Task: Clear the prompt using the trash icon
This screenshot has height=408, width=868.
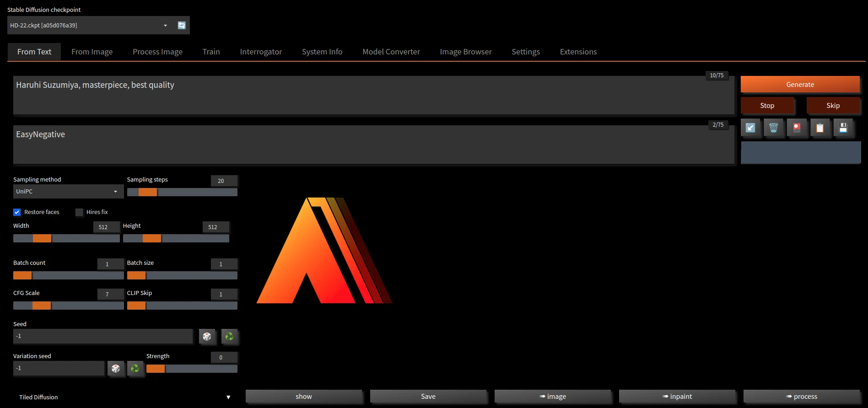Action: tap(773, 128)
